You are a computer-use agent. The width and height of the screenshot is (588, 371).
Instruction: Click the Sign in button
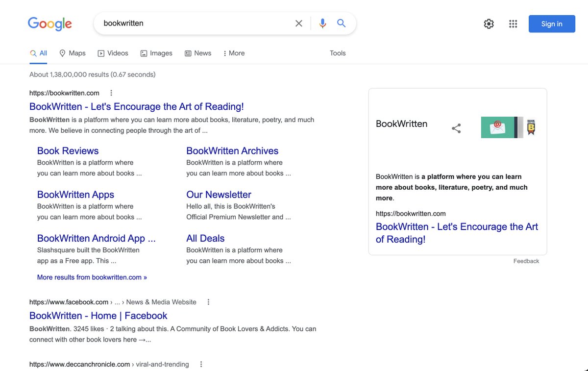(x=552, y=24)
